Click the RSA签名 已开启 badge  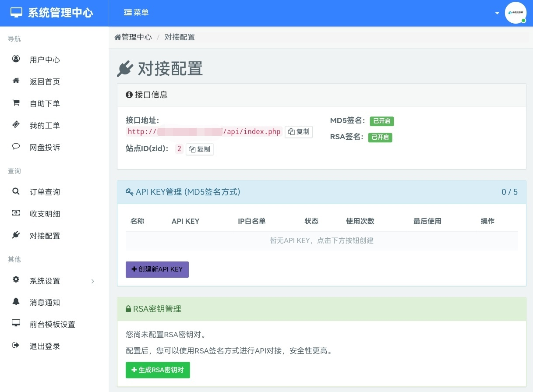(380, 137)
